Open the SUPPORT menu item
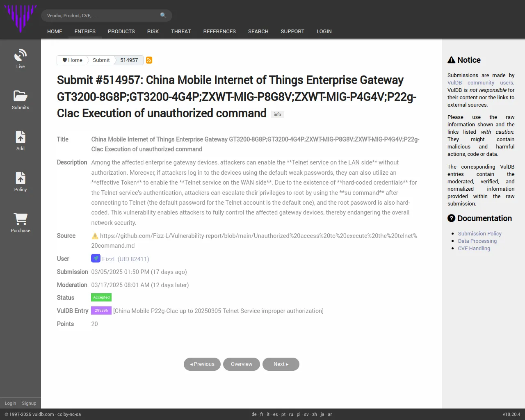This screenshot has width=525, height=420. tap(292, 31)
